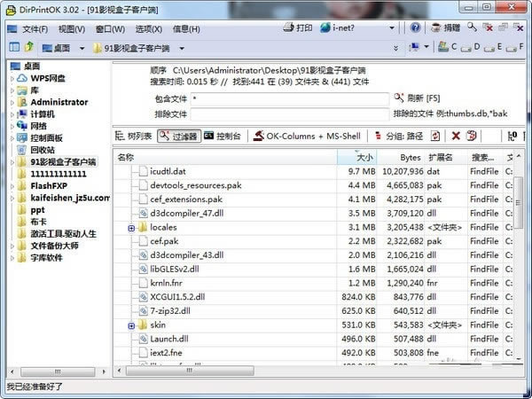
Task: Click the red X icon in filter toolbar
Action: 456,136
